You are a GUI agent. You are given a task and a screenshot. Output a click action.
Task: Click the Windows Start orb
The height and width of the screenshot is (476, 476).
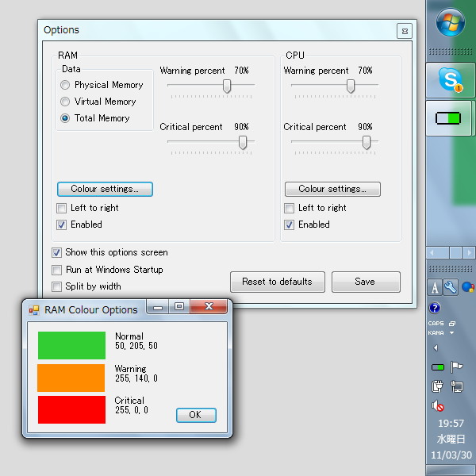pos(450,23)
